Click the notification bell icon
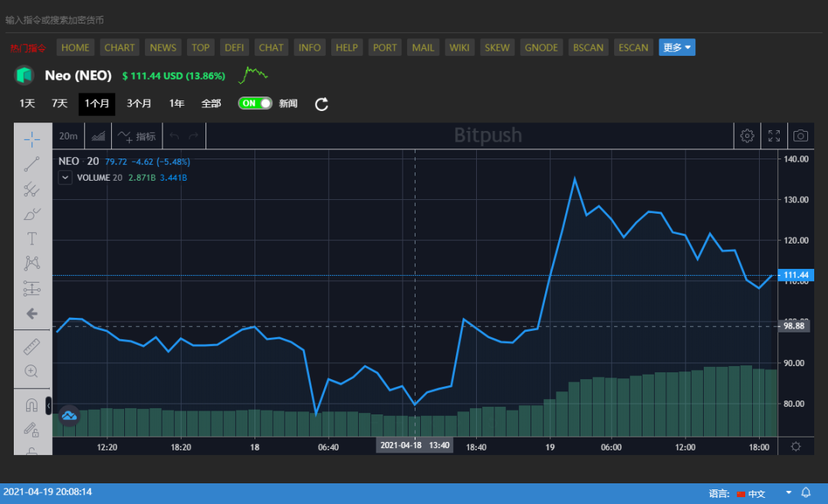 806,493
